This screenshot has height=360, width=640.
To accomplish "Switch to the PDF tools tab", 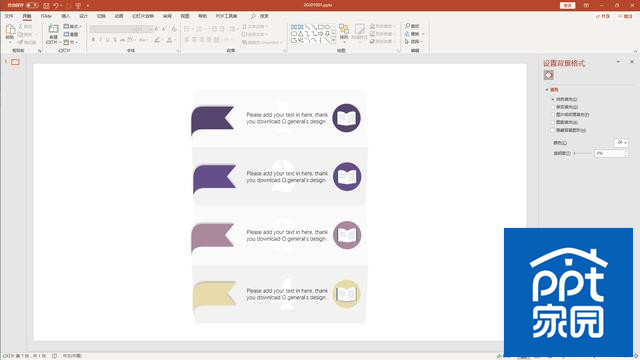I will click(x=227, y=16).
